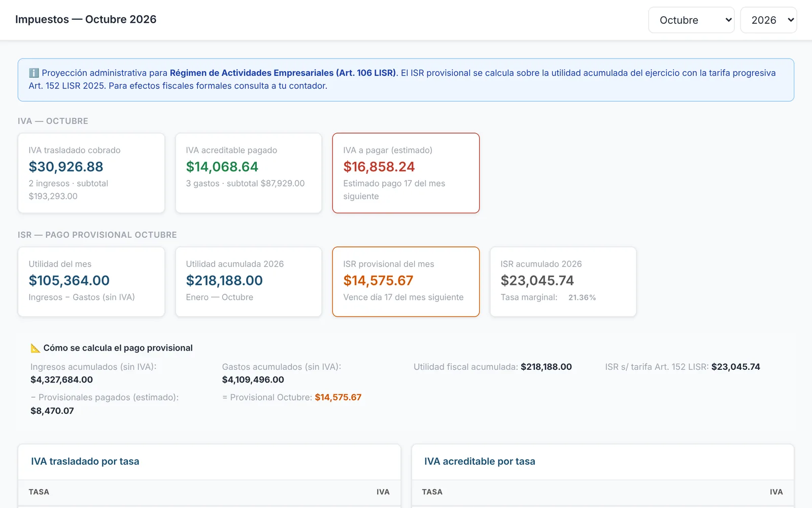Image resolution: width=812 pixels, height=508 pixels.
Task: Click the Impuestos — Octubre 2026 page title
Action: [86, 19]
